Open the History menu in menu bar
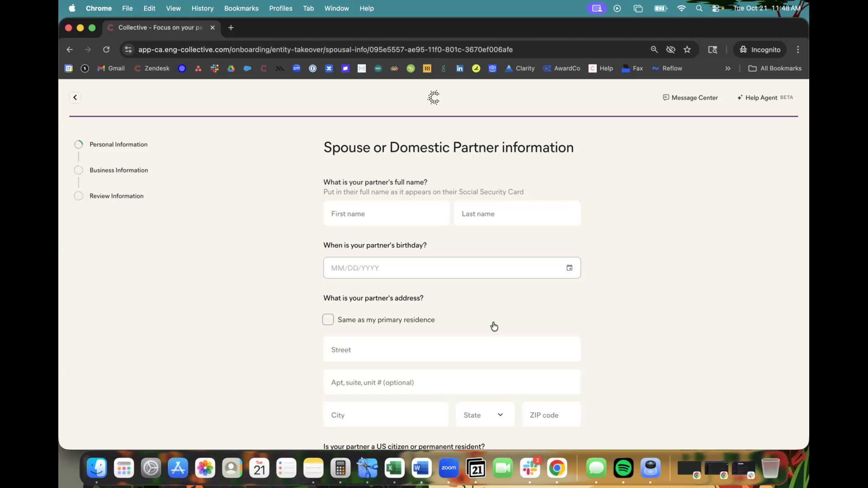 202,8
